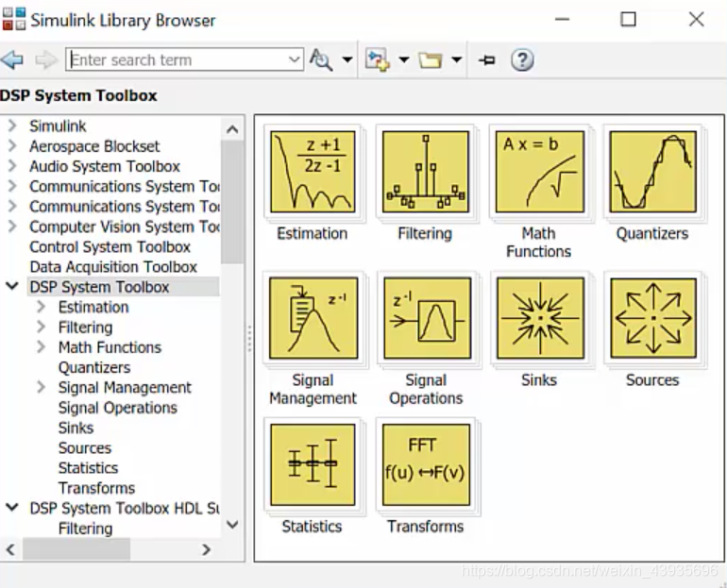Select Quantizers in the tree list
727x588 pixels.
point(94,367)
